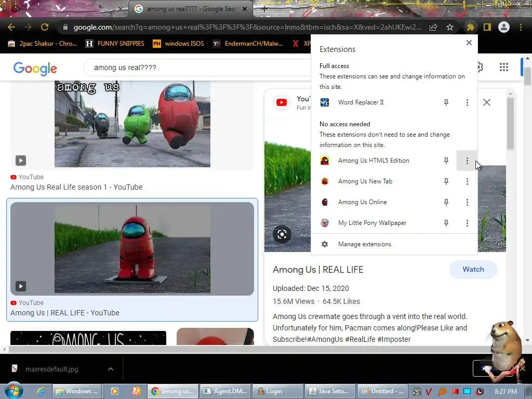This screenshot has height=399, width=532.
Task: Share this page from the address bar
Action: (x=433, y=27)
